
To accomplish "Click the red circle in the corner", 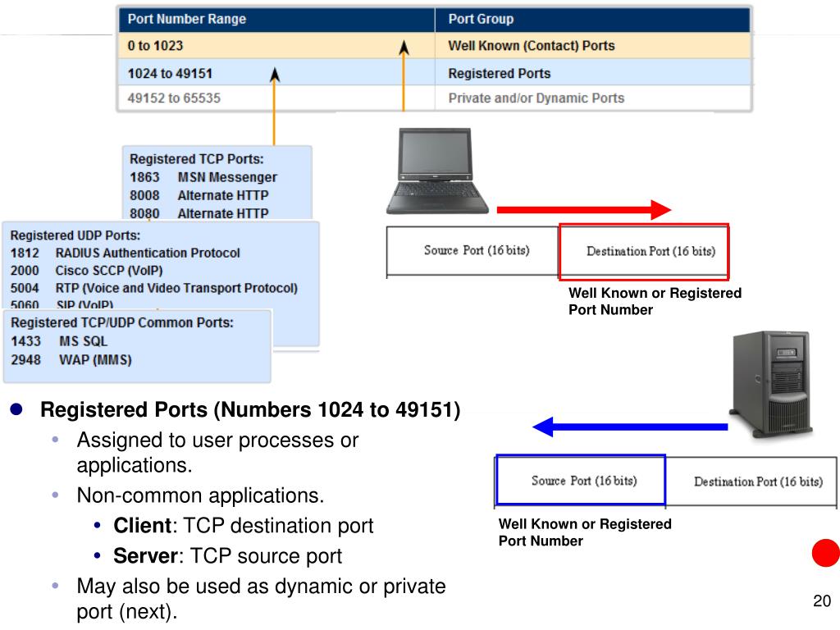I will (x=825, y=554).
